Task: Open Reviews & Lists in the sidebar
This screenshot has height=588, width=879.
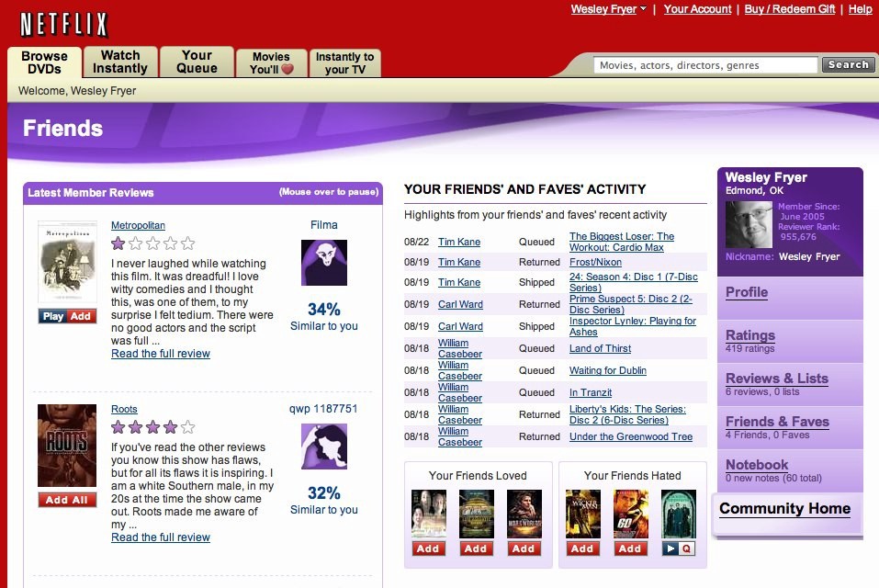Action: tap(776, 379)
